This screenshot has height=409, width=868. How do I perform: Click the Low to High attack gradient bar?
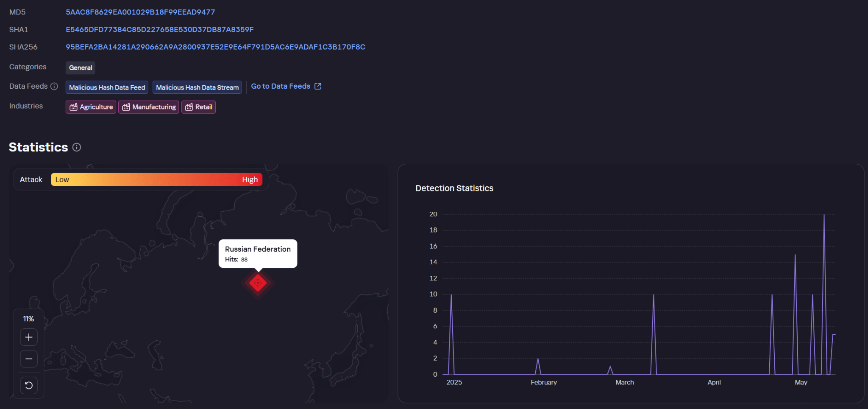pyautogui.click(x=157, y=179)
